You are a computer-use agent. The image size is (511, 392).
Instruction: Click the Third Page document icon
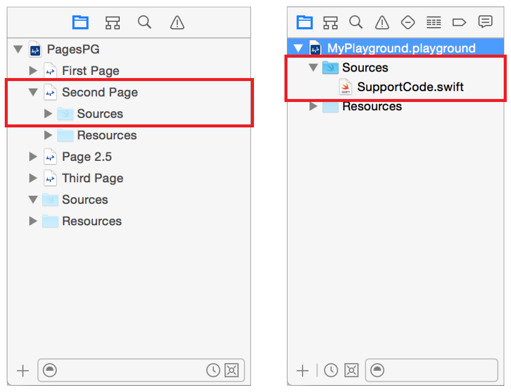50,178
